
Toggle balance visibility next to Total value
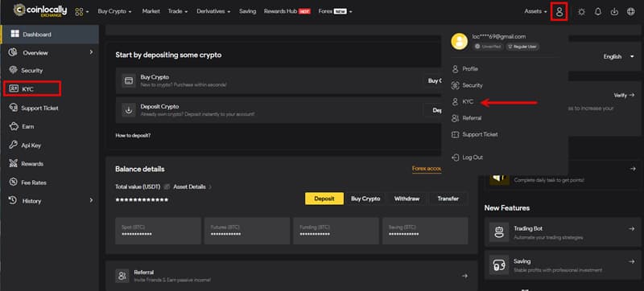click(x=167, y=186)
